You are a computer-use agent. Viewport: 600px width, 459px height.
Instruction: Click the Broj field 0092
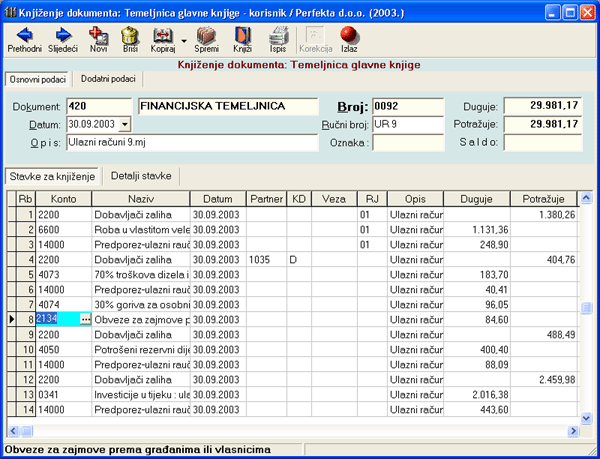(x=408, y=106)
